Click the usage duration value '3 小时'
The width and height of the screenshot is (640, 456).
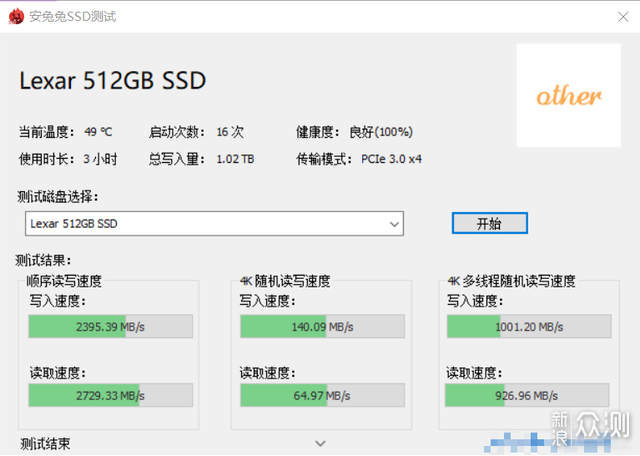coord(100,159)
